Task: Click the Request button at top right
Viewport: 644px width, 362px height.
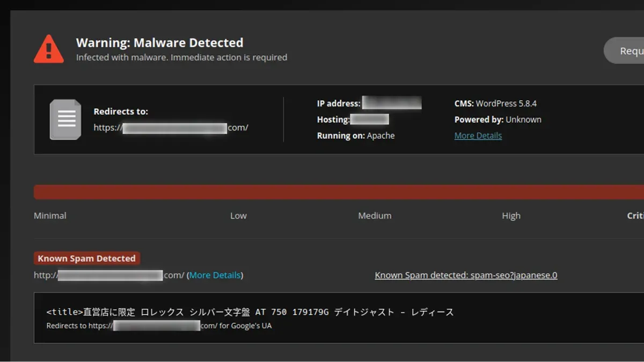Action: (624, 51)
